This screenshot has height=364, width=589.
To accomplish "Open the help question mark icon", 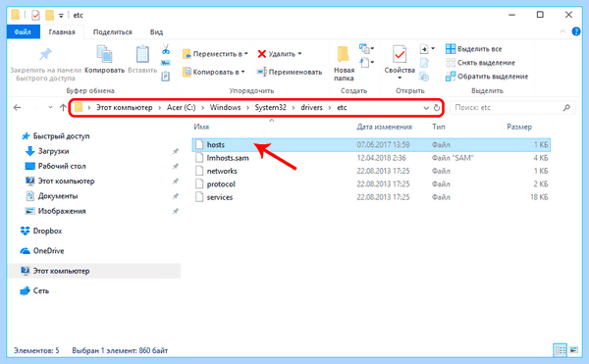I will pyautogui.click(x=576, y=31).
